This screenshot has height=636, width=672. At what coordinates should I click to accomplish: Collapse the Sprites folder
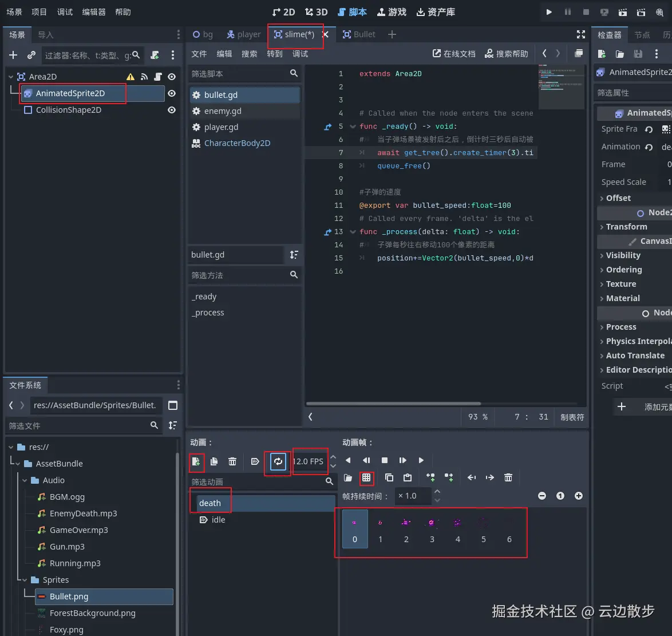25,580
